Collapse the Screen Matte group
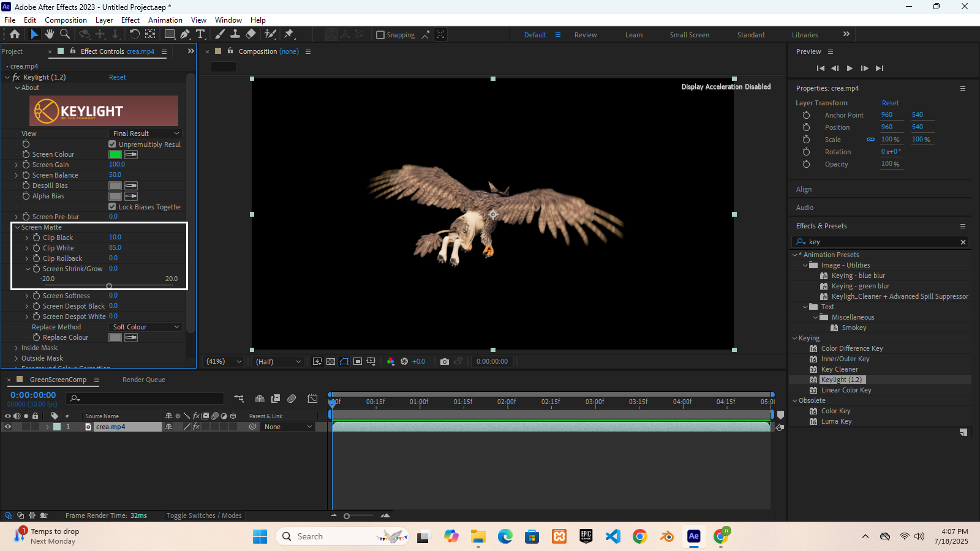The image size is (980, 551). tap(18, 227)
